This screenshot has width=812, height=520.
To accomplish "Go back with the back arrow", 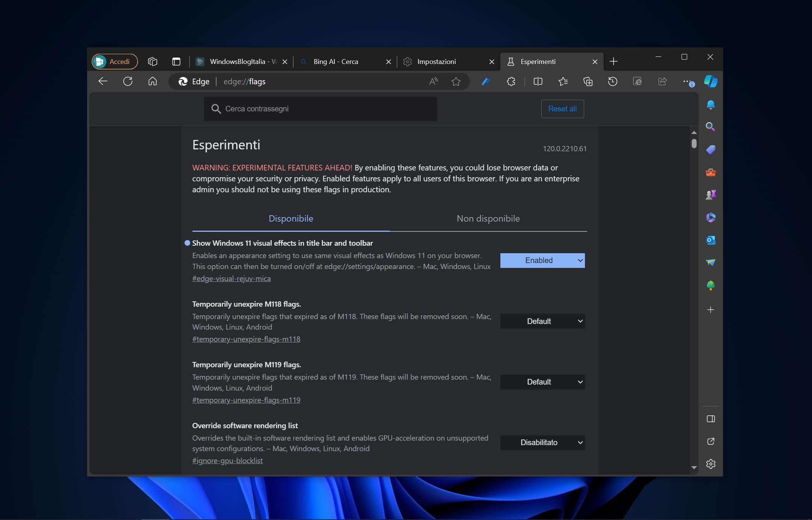I will (103, 81).
